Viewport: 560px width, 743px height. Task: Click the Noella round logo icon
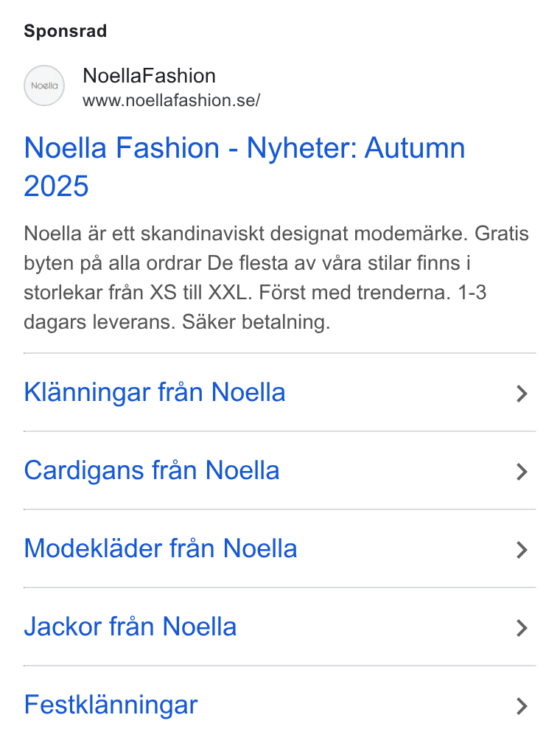(x=44, y=86)
